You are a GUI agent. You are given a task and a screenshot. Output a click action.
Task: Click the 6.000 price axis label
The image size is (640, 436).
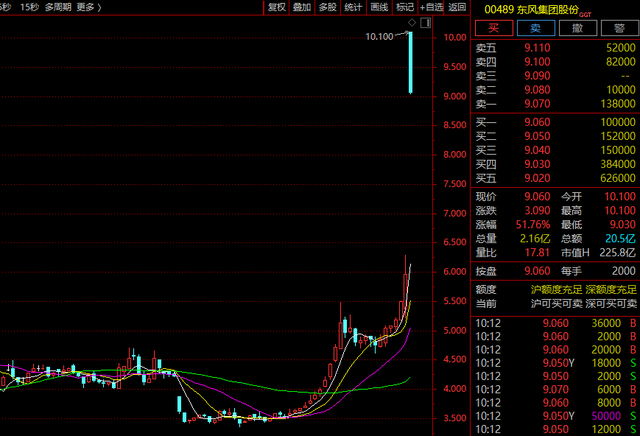(455, 271)
